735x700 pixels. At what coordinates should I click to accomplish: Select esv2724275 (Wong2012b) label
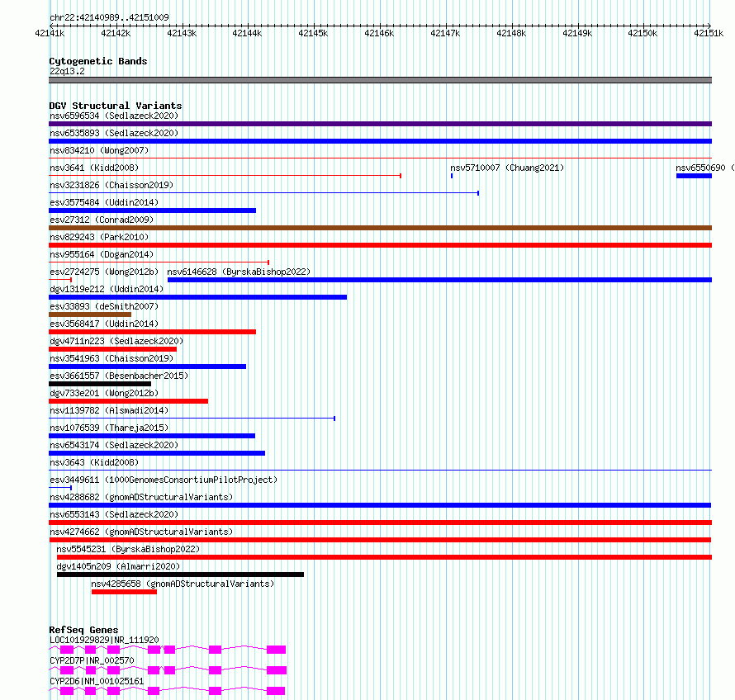tap(104, 272)
